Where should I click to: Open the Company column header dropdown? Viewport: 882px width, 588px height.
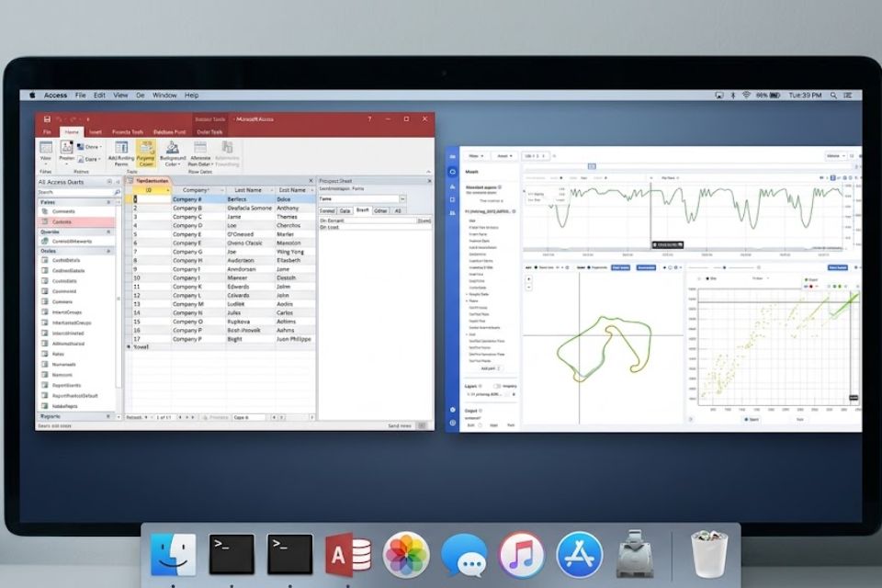pos(222,190)
